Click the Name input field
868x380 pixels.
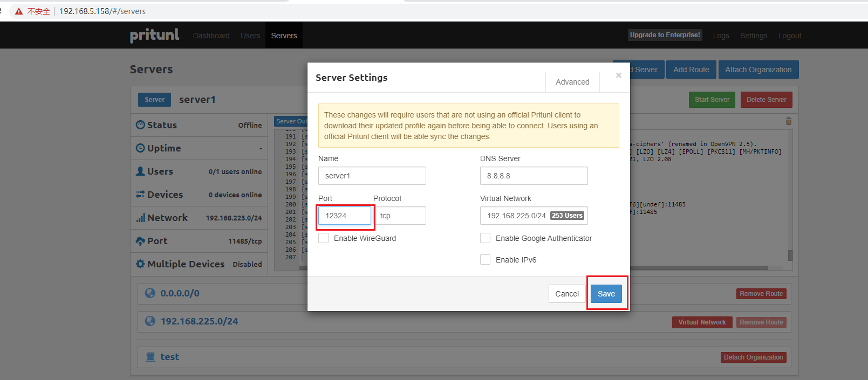[372, 176]
